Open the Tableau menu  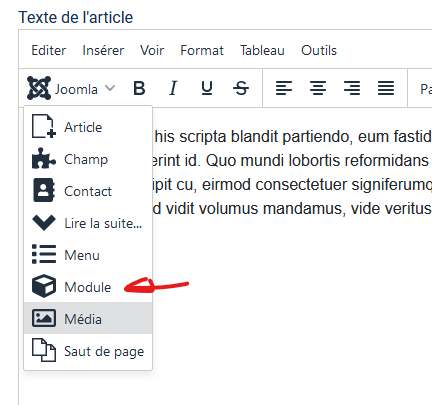[x=262, y=50]
